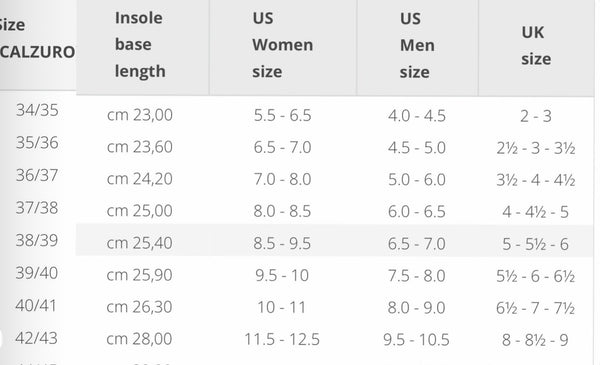Select the highlighted 38/39 size row label
This screenshot has width=600, height=365.
37,240
